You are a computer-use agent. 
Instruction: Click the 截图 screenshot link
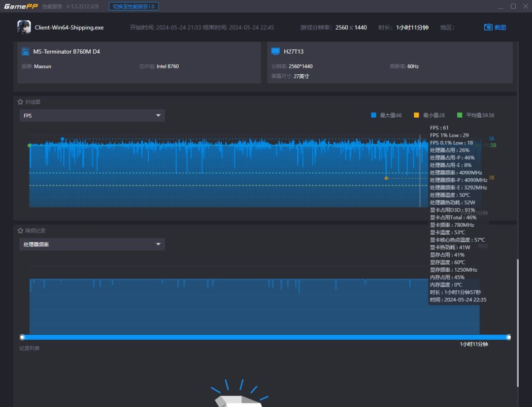pyautogui.click(x=500, y=28)
